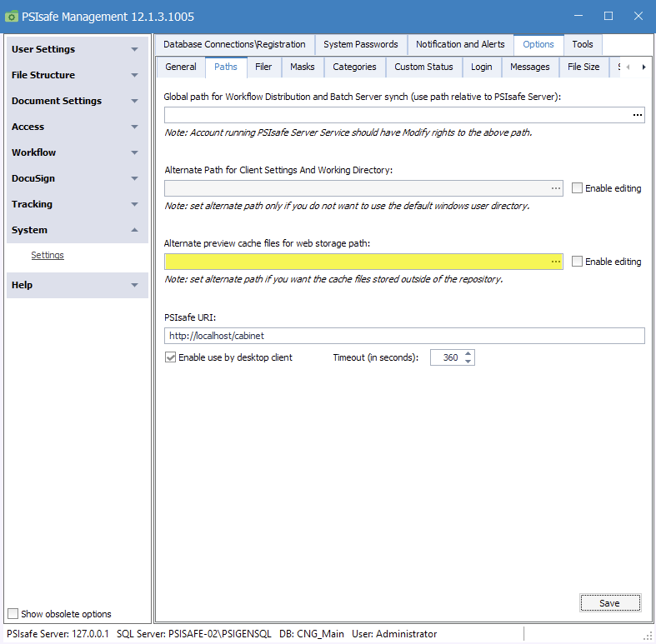
Task: Open the Filer sub-tab
Action: 263,67
